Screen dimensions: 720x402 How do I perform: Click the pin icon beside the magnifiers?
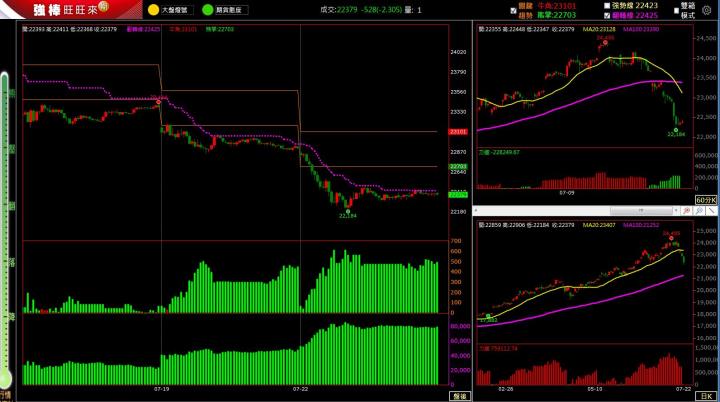pyautogui.click(x=712, y=211)
